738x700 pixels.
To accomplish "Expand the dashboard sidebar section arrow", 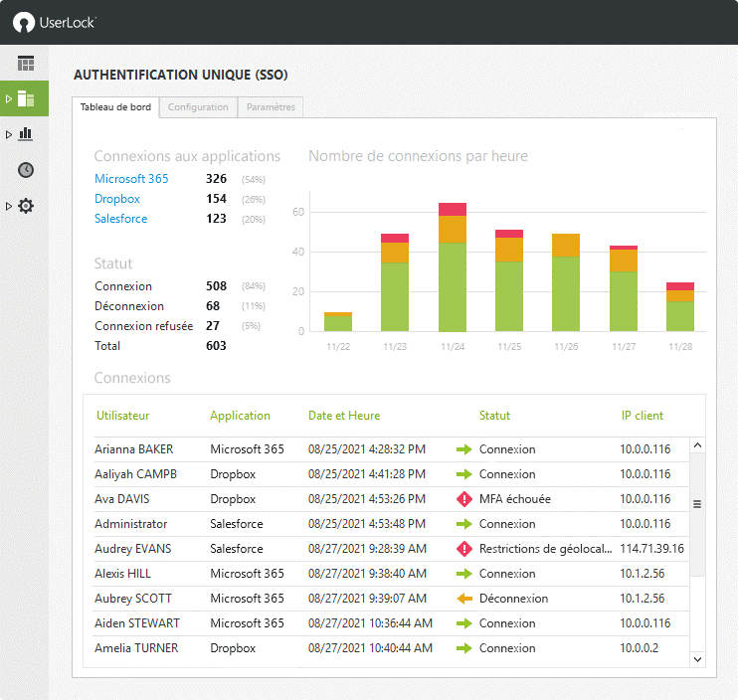I will click(x=9, y=98).
